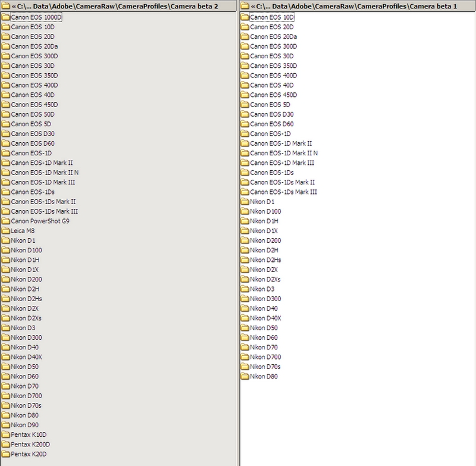This screenshot has width=476, height=466.
Task: Click folder icon in Camera beta 2 header
Action: [6, 6]
